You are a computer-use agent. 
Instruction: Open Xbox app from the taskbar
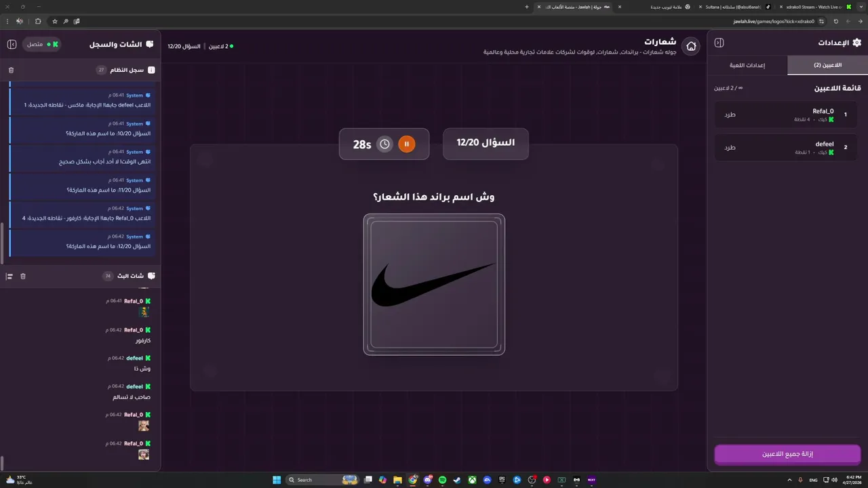pyautogui.click(x=472, y=480)
